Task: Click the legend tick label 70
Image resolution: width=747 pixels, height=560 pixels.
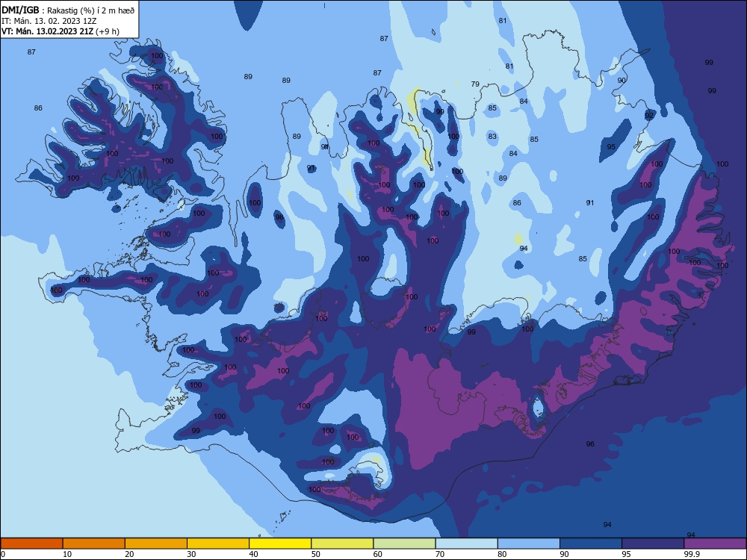Action: pyautogui.click(x=440, y=554)
